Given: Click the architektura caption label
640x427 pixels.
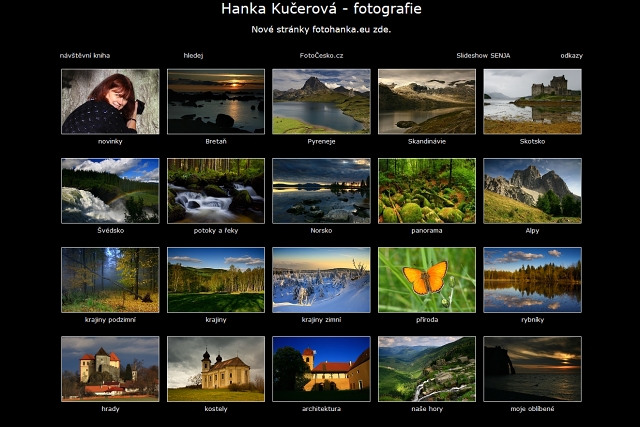Looking at the screenshot, I should (321, 409).
